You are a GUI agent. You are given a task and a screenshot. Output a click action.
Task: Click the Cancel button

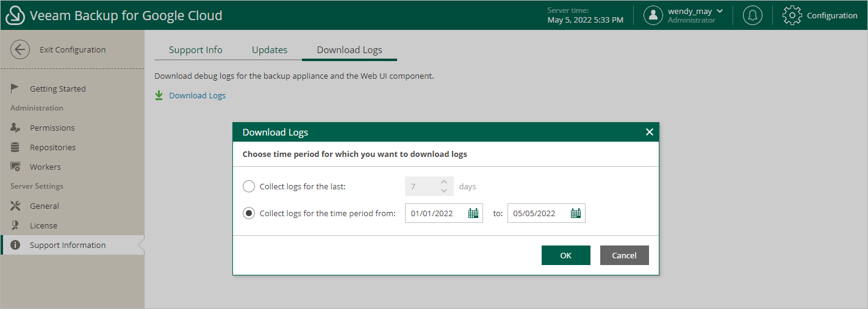625,255
